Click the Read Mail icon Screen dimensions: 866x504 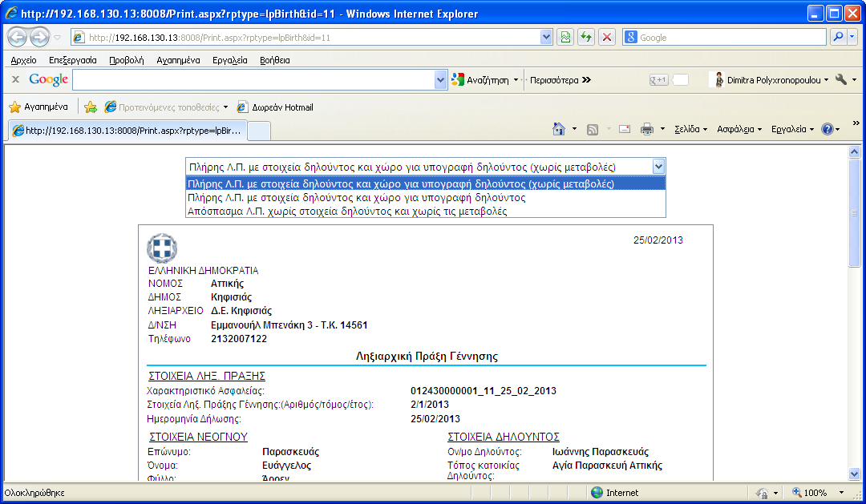point(625,129)
